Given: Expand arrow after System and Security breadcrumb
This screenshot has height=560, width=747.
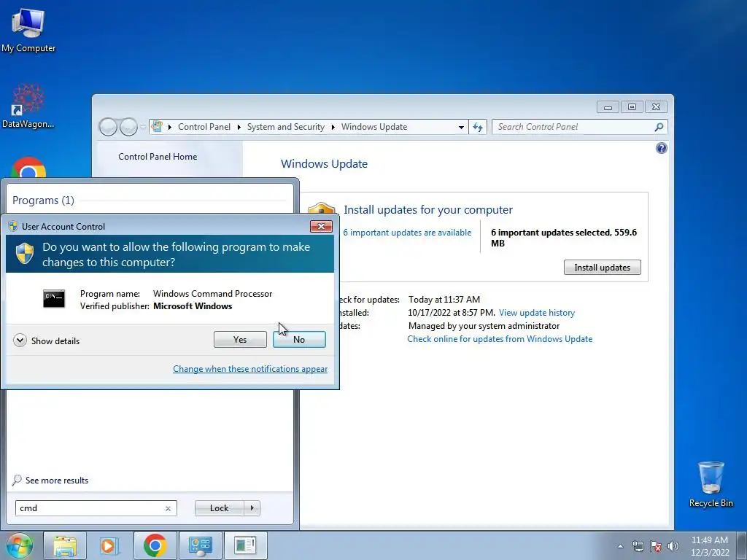Looking at the screenshot, I should [333, 127].
